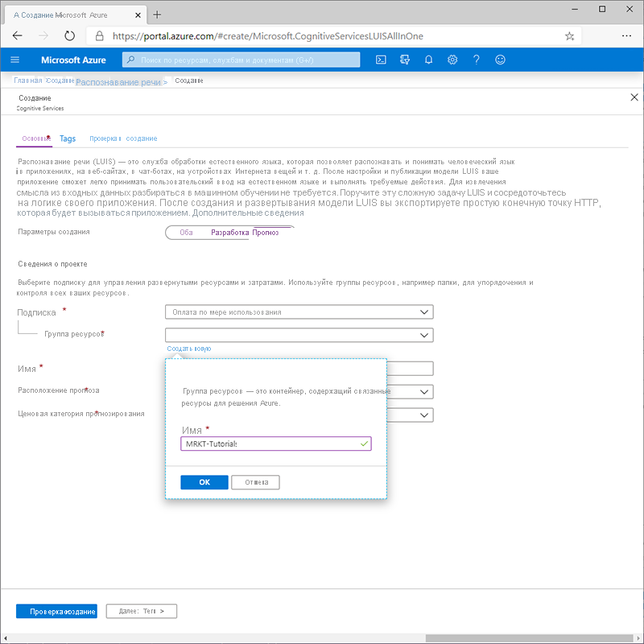Click the Microsoft Azure logo text
The image size is (644, 644).
pos(73,60)
